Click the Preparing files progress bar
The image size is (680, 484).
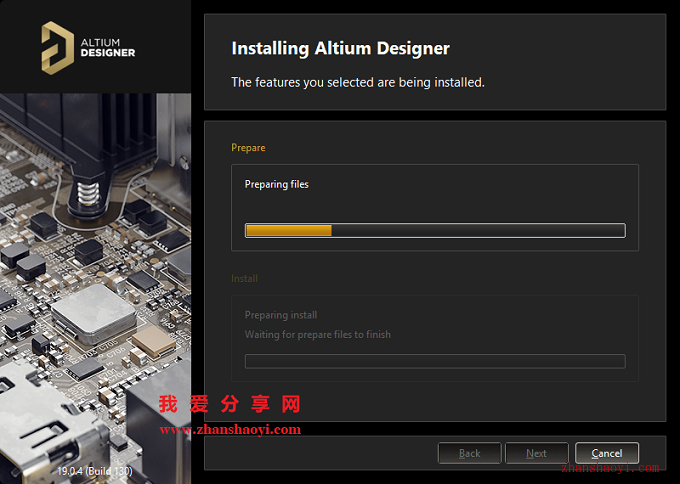click(x=435, y=230)
